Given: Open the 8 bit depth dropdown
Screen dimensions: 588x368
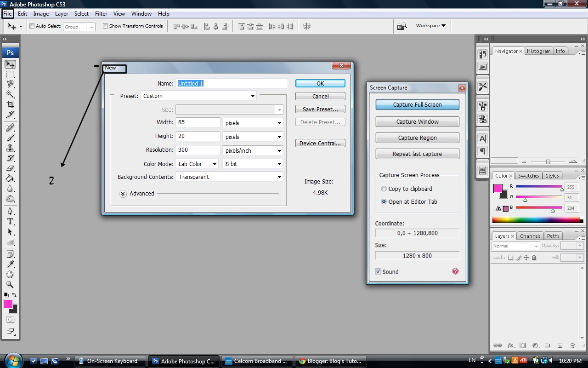Looking at the screenshot, I should pyautogui.click(x=253, y=164).
